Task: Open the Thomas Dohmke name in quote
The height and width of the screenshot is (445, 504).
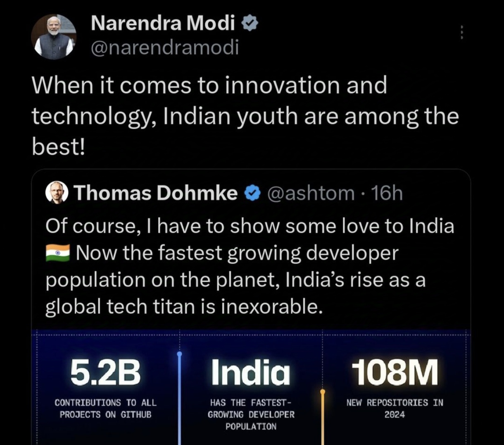Action: point(155,193)
